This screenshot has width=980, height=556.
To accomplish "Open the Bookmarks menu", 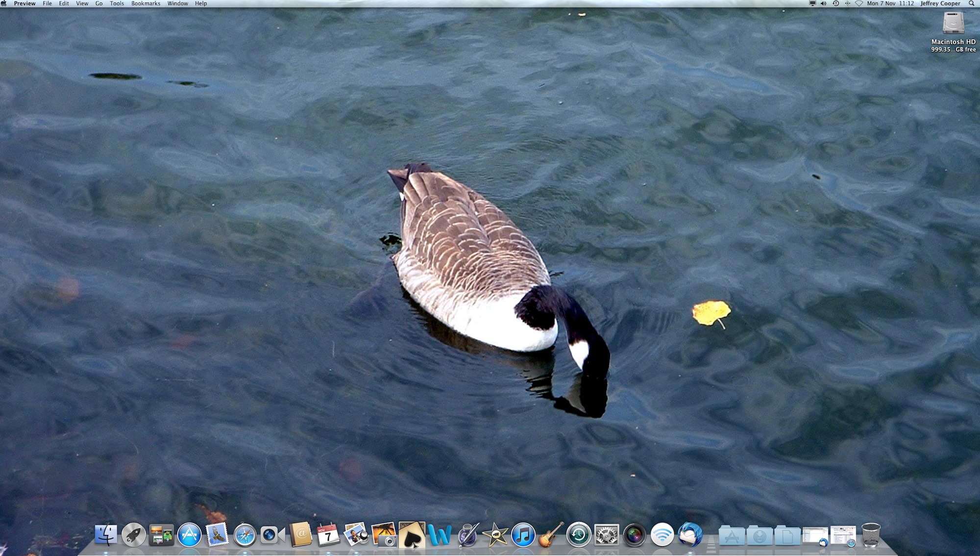I will pos(146,3).
